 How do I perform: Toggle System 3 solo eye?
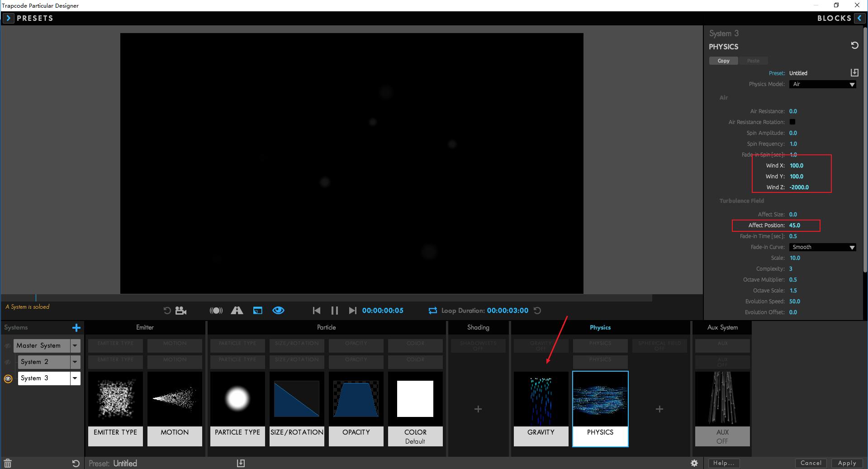tap(8, 378)
